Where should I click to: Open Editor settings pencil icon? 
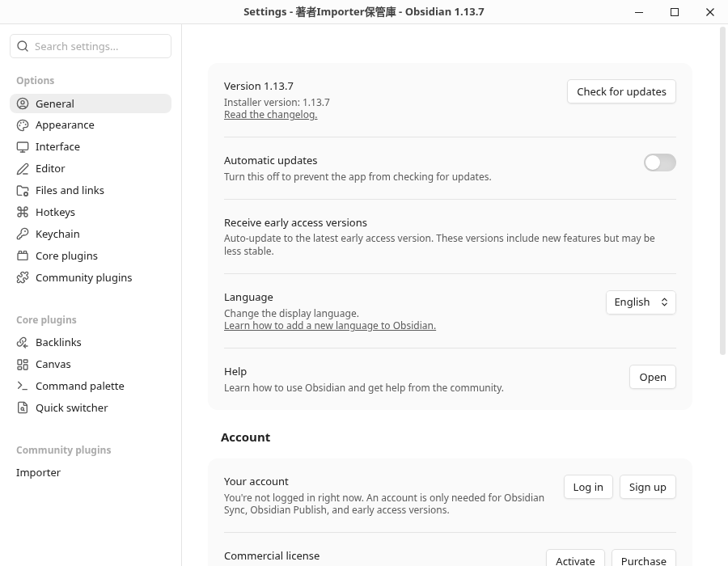pos(23,169)
